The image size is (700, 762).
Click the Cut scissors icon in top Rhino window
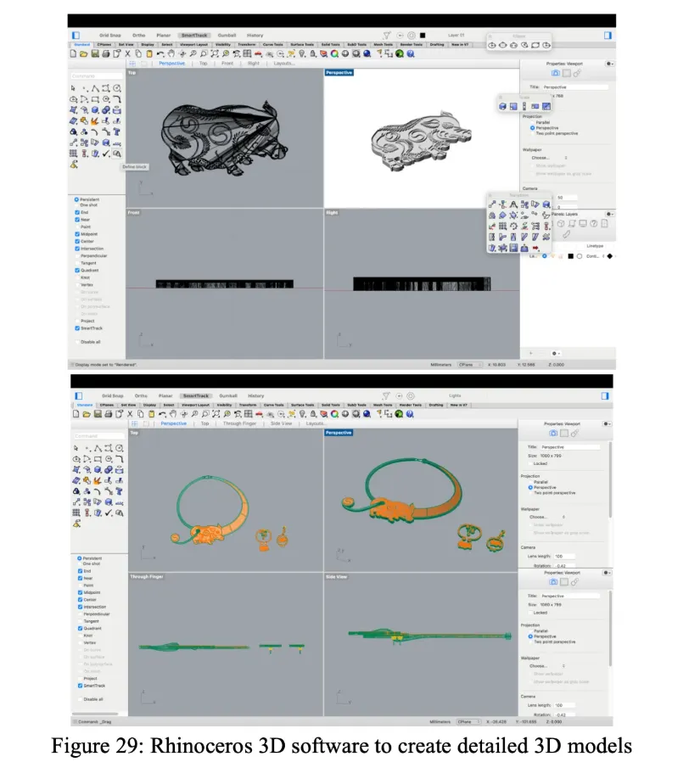(127, 54)
